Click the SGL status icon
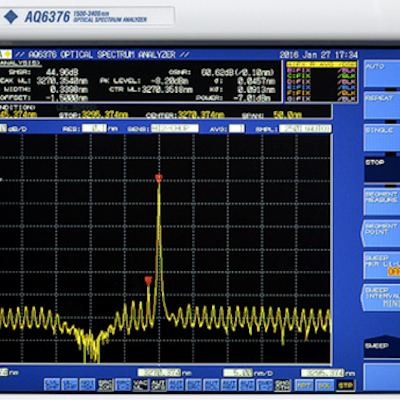The width and height of the screenshot is (400, 400). coord(325,385)
